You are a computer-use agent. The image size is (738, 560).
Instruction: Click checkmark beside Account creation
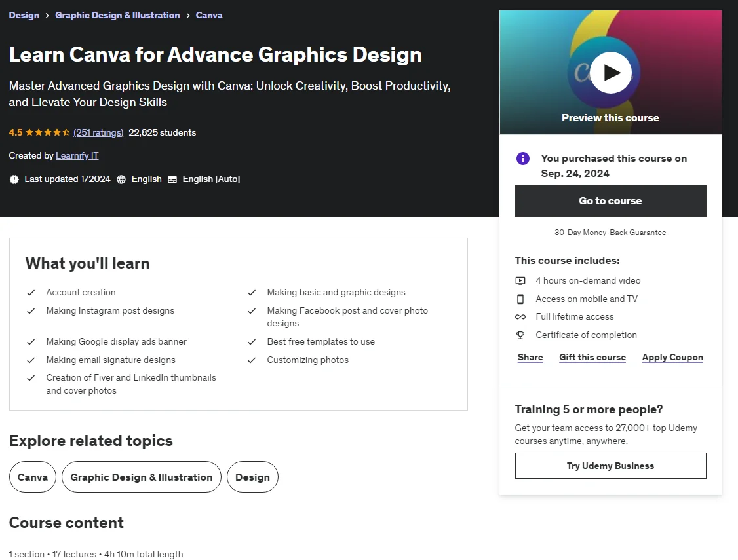[31, 293]
